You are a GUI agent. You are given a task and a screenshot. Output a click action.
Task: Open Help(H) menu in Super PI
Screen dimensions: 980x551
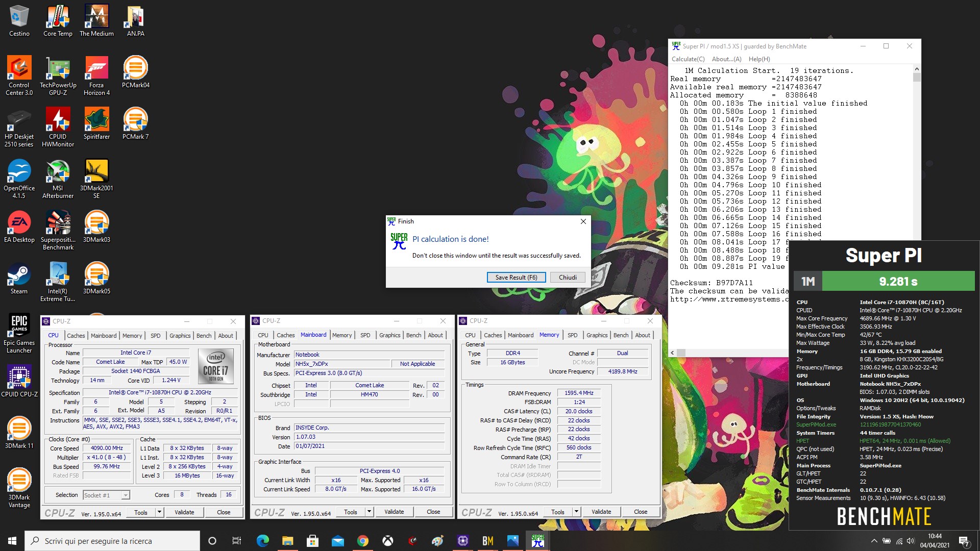[x=759, y=59]
